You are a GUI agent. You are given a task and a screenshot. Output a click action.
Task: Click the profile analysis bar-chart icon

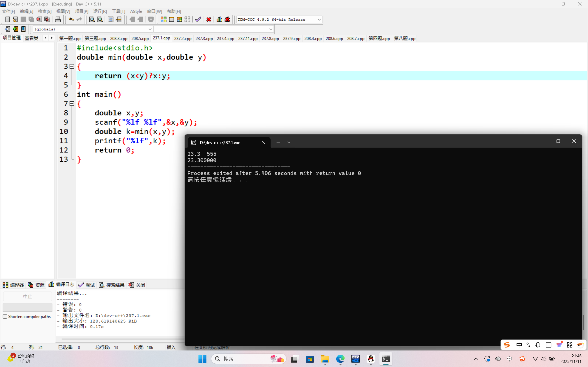(219, 19)
